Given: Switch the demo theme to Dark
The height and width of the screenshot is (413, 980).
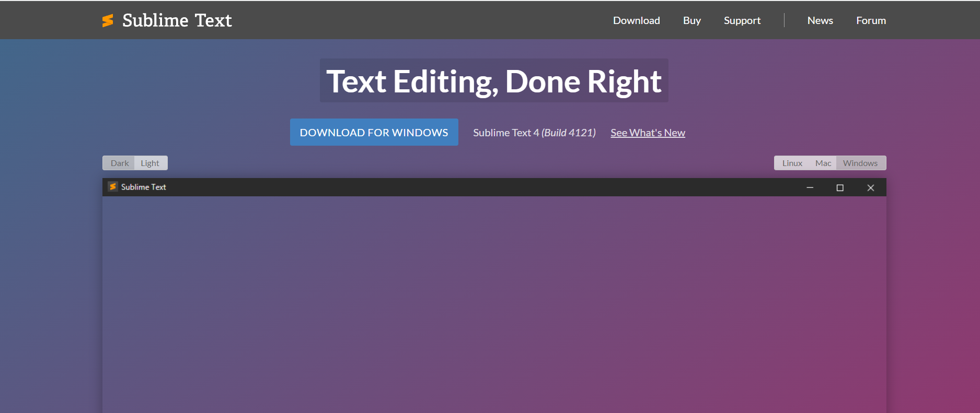Looking at the screenshot, I should click(119, 163).
